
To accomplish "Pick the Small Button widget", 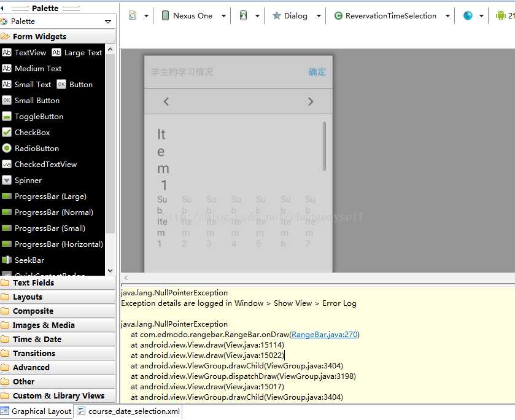I will point(31,101).
